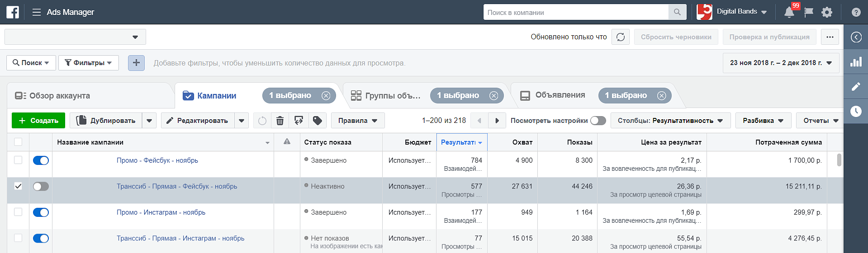This screenshot has height=253, width=868.
Task: Expand the Редактировать arrow dropdown
Action: point(242,121)
